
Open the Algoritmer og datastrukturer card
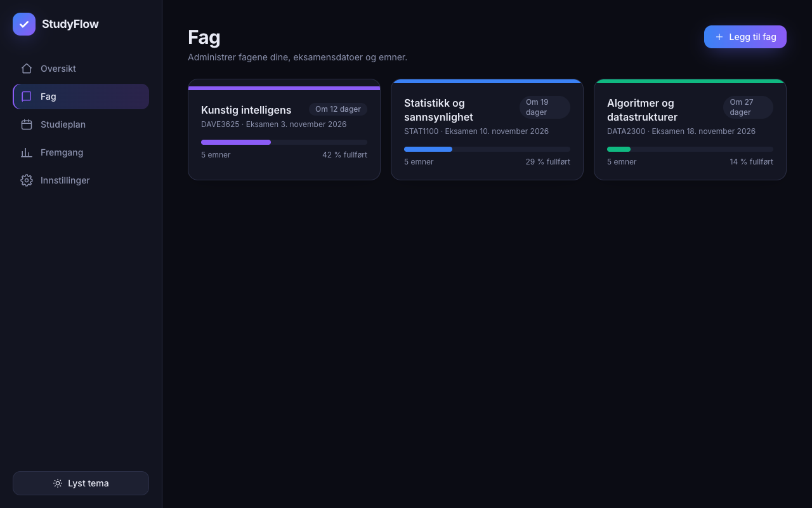[x=690, y=130]
